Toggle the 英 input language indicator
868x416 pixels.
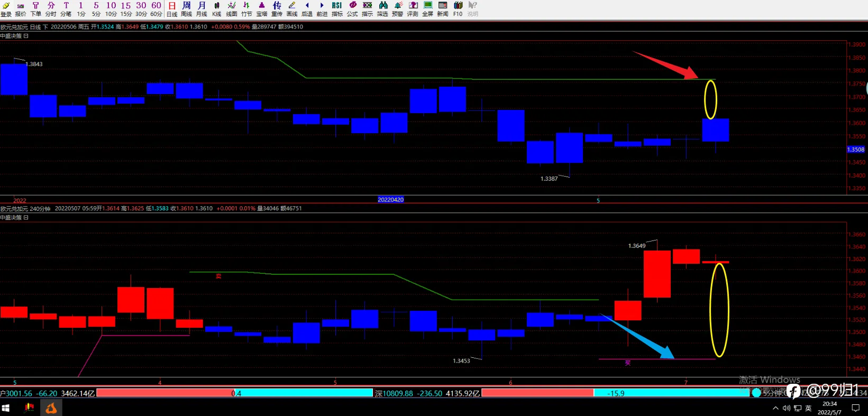tap(808, 408)
